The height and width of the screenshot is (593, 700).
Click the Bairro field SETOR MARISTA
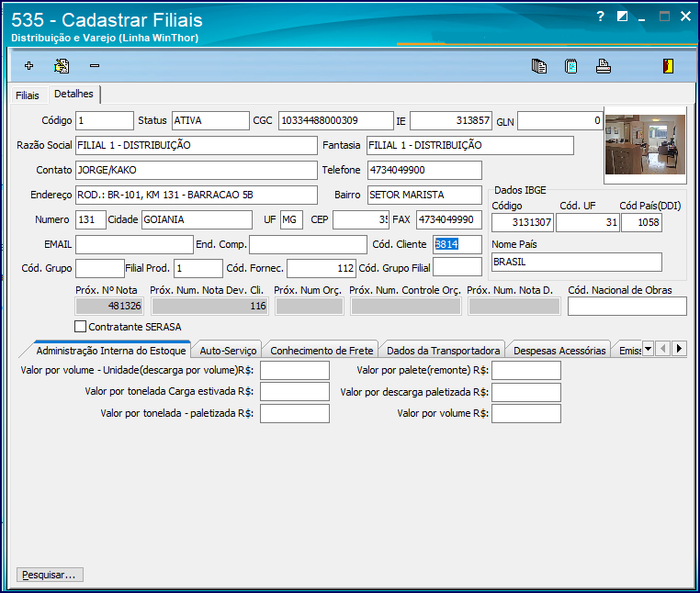(x=424, y=195)
